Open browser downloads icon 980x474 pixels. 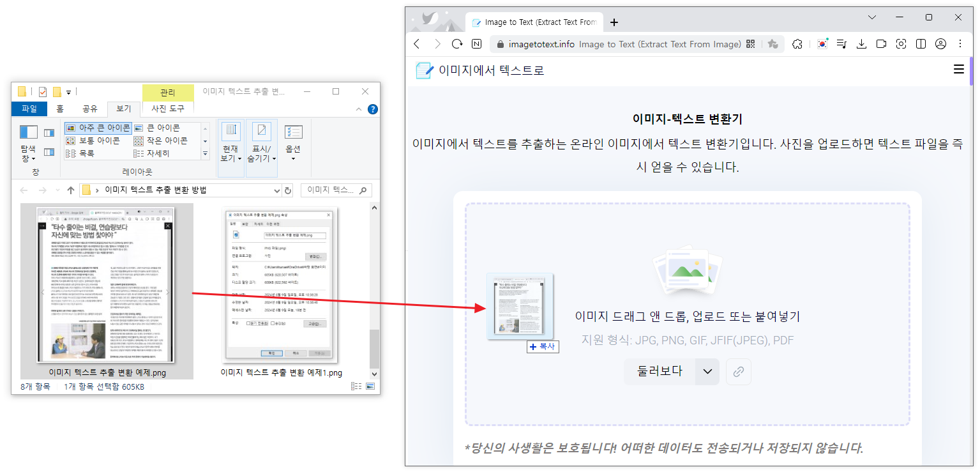[861, 44]
